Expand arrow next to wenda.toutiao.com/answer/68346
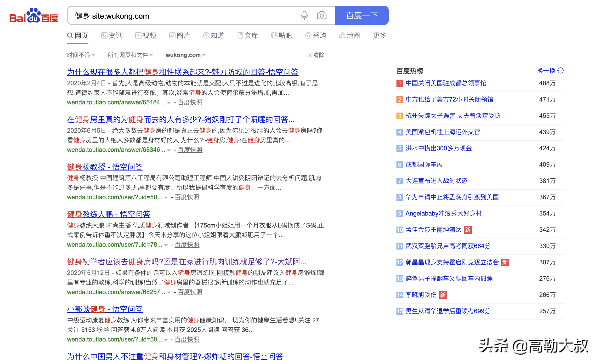The image size is (599, 364). click(169, 150)
